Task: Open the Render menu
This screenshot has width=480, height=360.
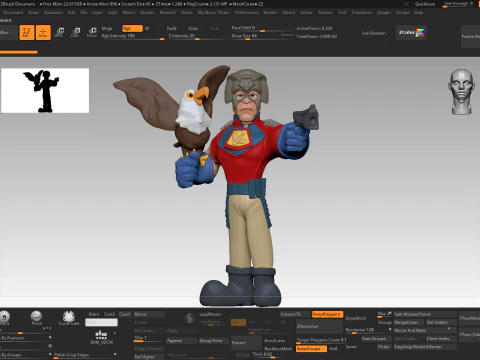Action: coord(270,12)
